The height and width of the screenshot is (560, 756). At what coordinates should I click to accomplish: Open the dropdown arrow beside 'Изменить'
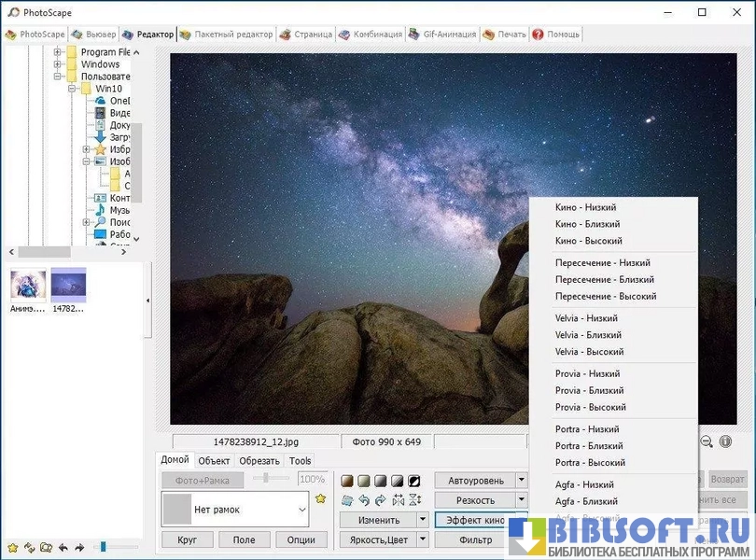[x=423, y=520]
